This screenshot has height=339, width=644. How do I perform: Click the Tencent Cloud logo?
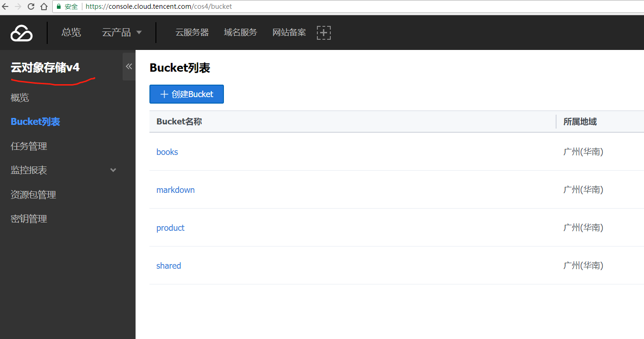coord(20,32)
